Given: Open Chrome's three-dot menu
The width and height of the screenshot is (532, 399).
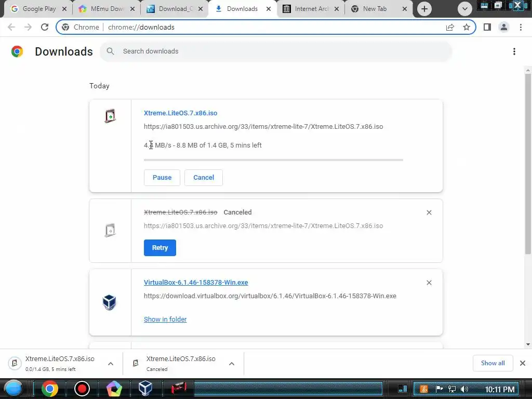Looking at the screenshot, I should coord(521,27).
